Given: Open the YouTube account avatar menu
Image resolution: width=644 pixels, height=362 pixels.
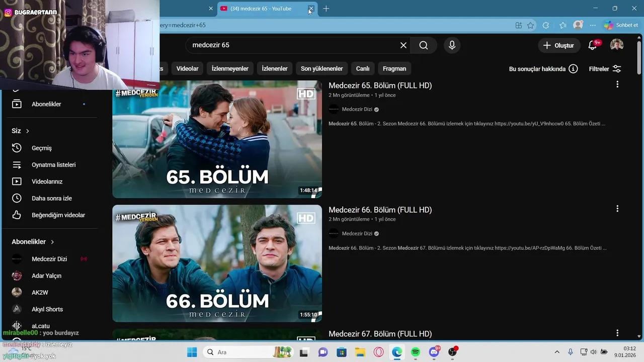Looking at the screenshot, I should tap(617, 45).
